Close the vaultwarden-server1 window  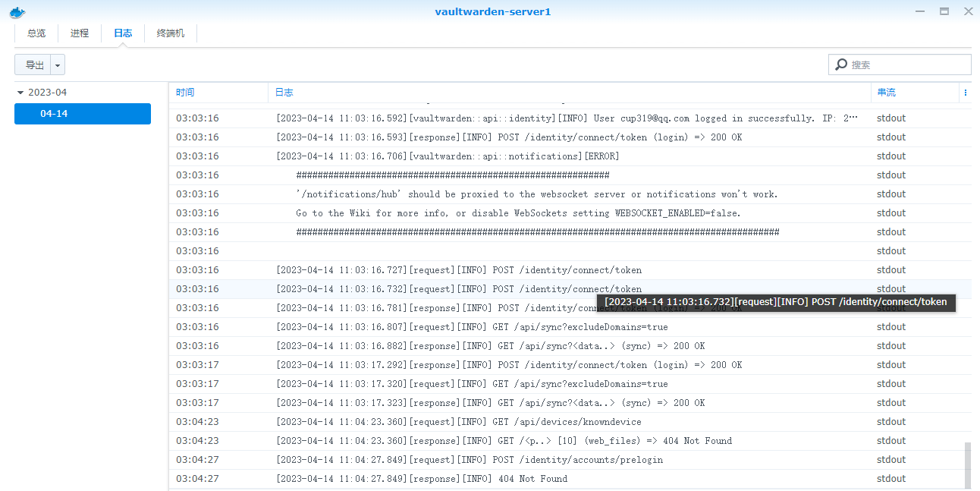[968, 11]
